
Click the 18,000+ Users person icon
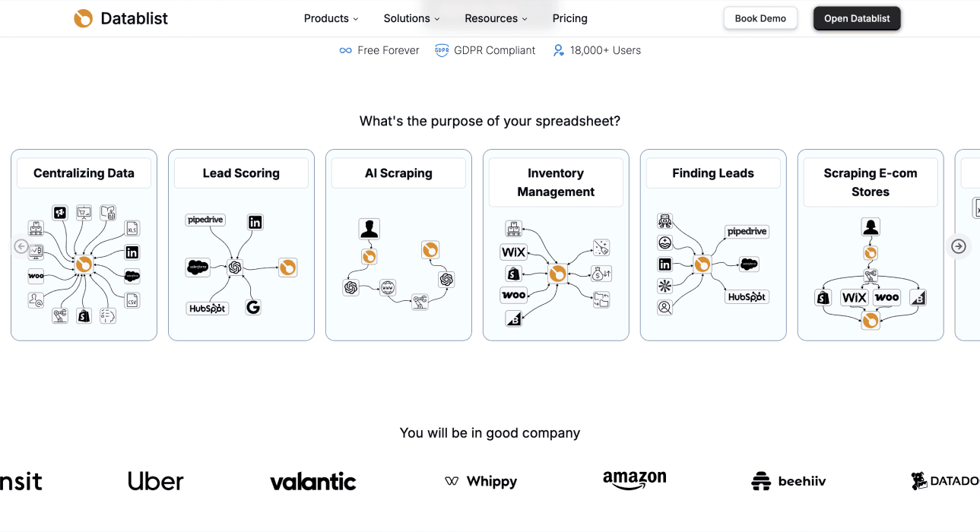559,50
